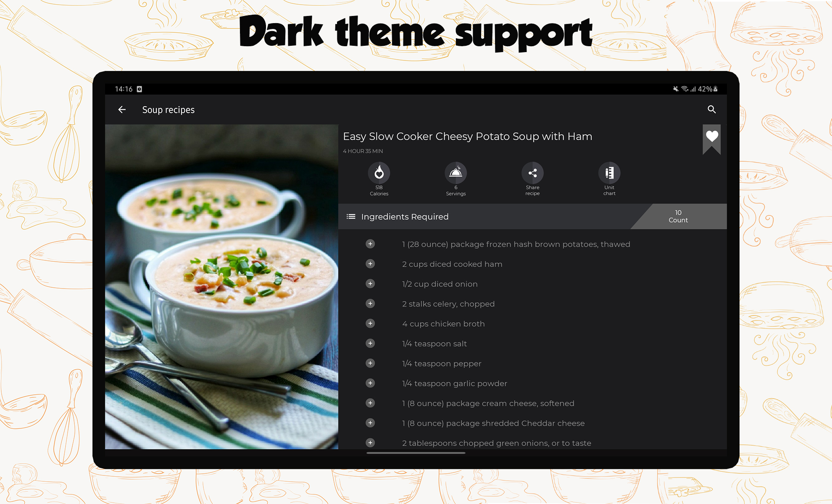Tap the soup bowl photo

point(221,287)
